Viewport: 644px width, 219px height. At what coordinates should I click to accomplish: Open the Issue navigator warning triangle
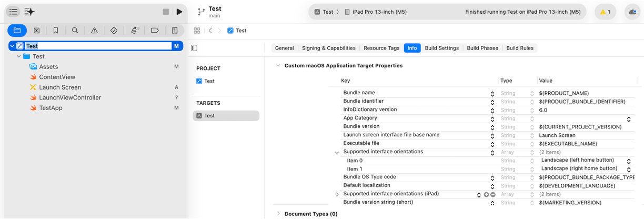pos(95,31)
